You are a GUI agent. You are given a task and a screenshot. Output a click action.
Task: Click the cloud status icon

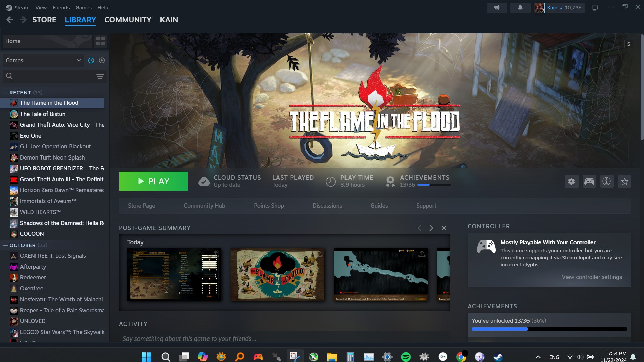204,181
